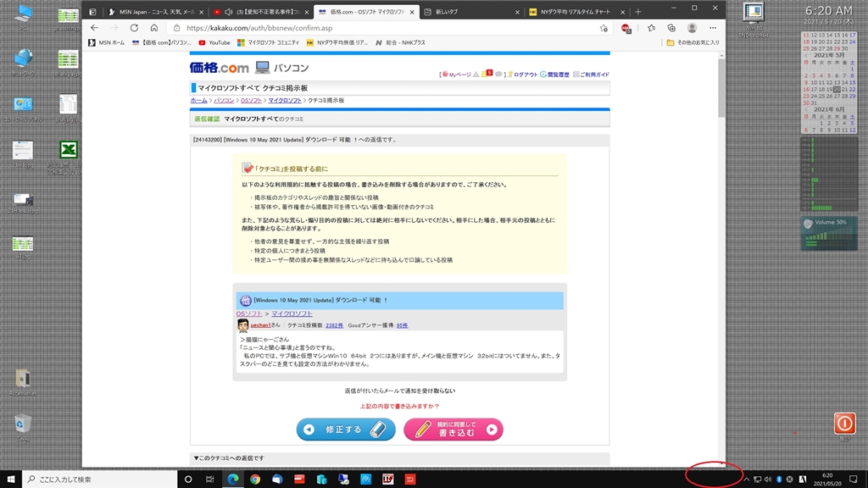Click the 規約に同意して書き込む button
The width and height of the screenshot is (868, 488).
coord(453,430)
